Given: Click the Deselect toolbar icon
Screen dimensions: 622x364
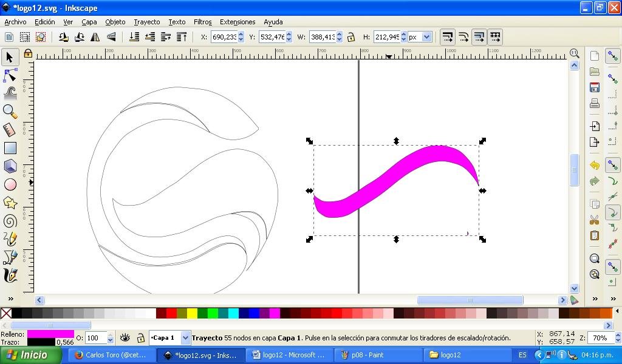Looking at the screenshot, I should (41, 37).
